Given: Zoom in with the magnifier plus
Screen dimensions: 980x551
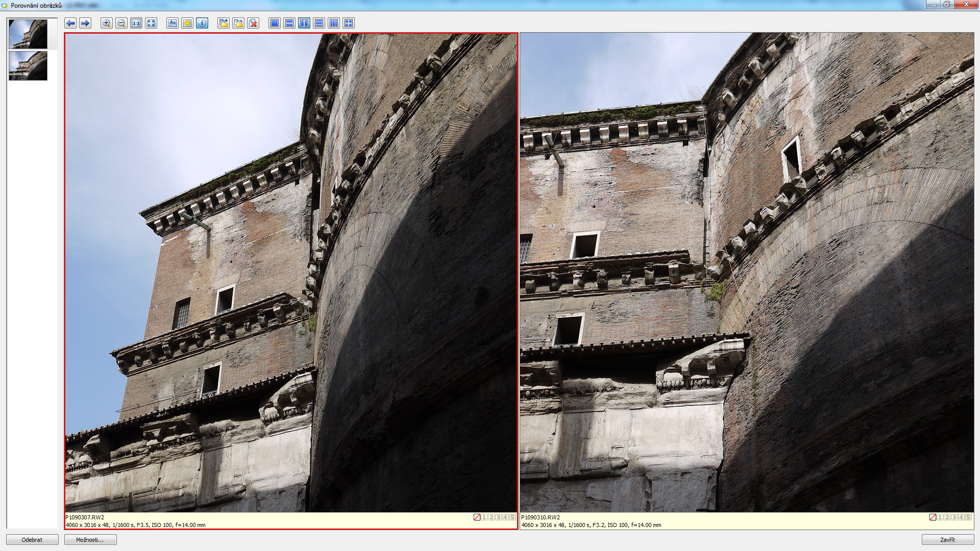Looking at the screenshot, I should pos(106,23).
